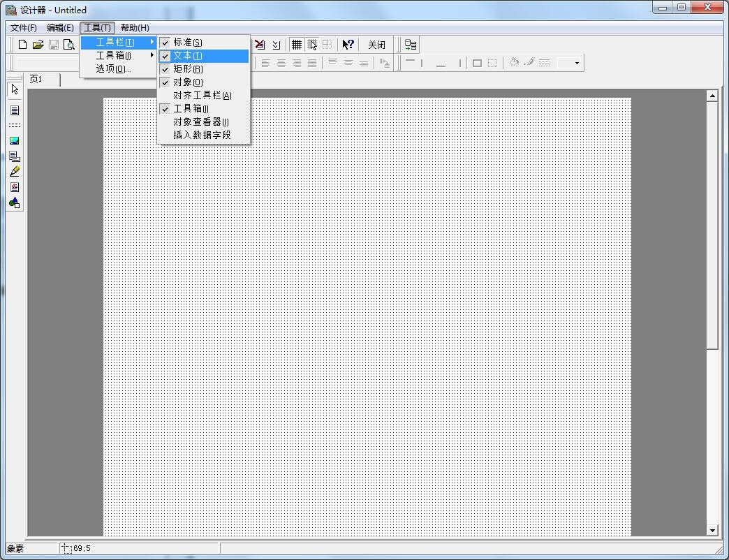Open a file using the folder icon
The image size is (729, 560).
click(38, 45)
